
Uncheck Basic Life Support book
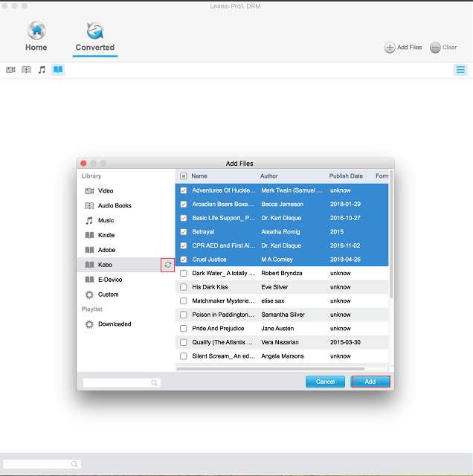(184, 218)
